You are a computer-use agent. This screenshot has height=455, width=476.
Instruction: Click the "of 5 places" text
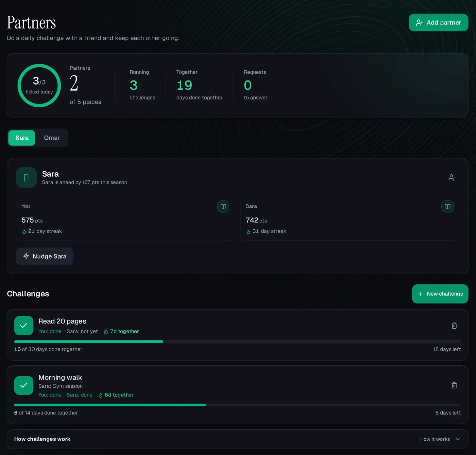tap(85, 102)
